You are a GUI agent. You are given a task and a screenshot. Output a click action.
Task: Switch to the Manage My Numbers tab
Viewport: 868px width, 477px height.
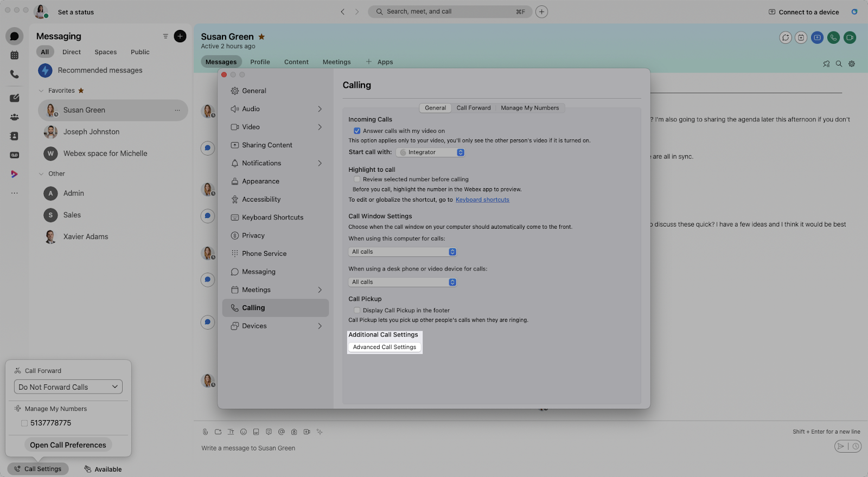coord(530,108)
